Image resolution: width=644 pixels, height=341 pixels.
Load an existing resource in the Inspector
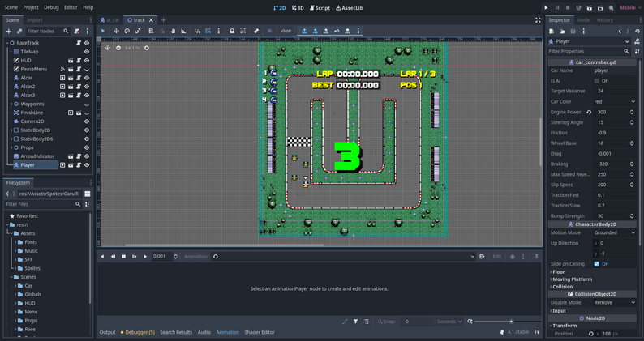pos(562,32)
